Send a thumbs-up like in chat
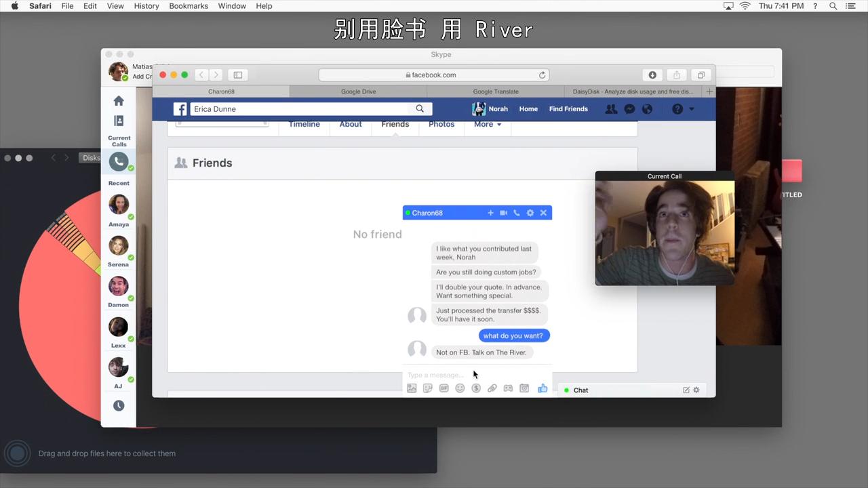The image size is (868, 488). tap(542, 388)
